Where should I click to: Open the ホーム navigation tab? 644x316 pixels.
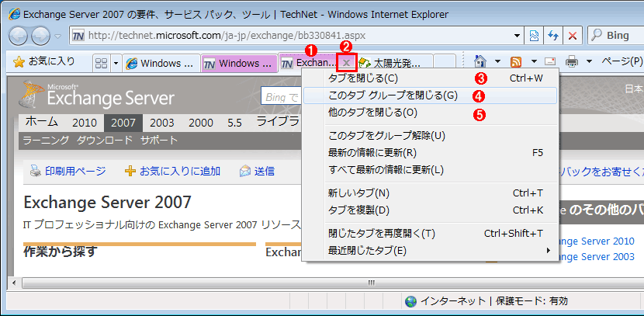41,122
